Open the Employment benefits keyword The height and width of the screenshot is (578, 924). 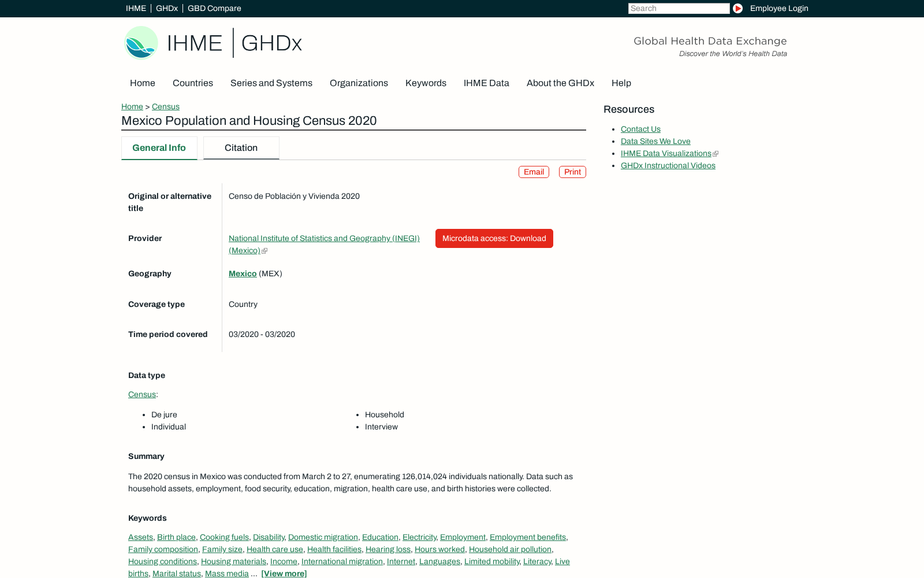click(x=528, y=537)
